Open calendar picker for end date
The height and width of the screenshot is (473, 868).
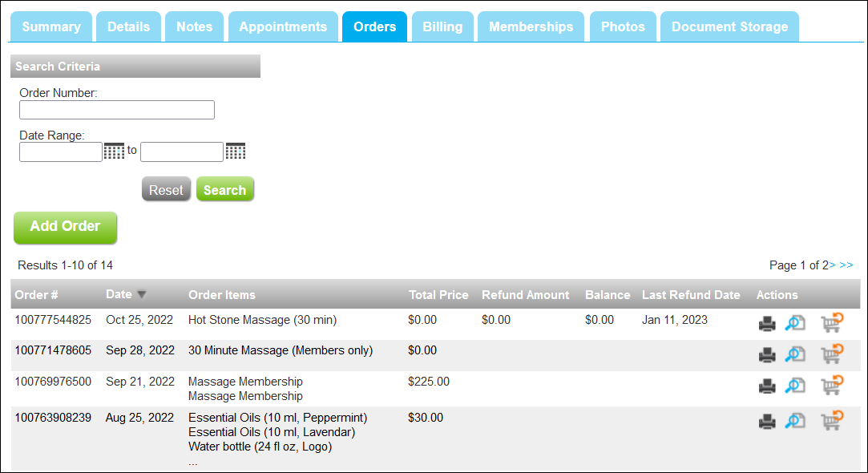click(x=236, y=152)
